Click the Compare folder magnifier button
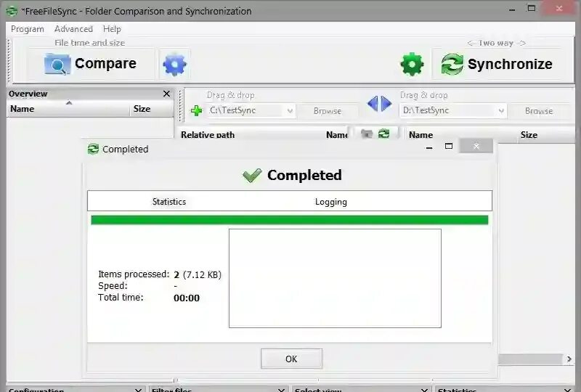581x392 pixels. tap(92, 64)
